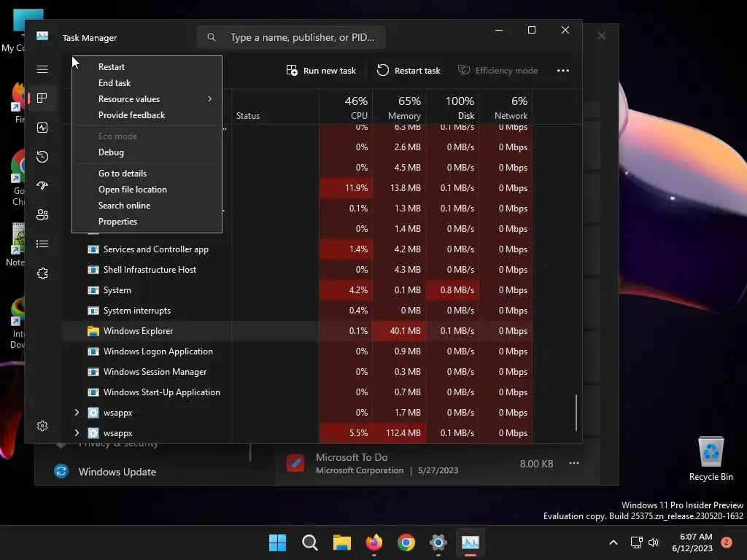Open File Explorer from the taskbar

click(341, 542)
